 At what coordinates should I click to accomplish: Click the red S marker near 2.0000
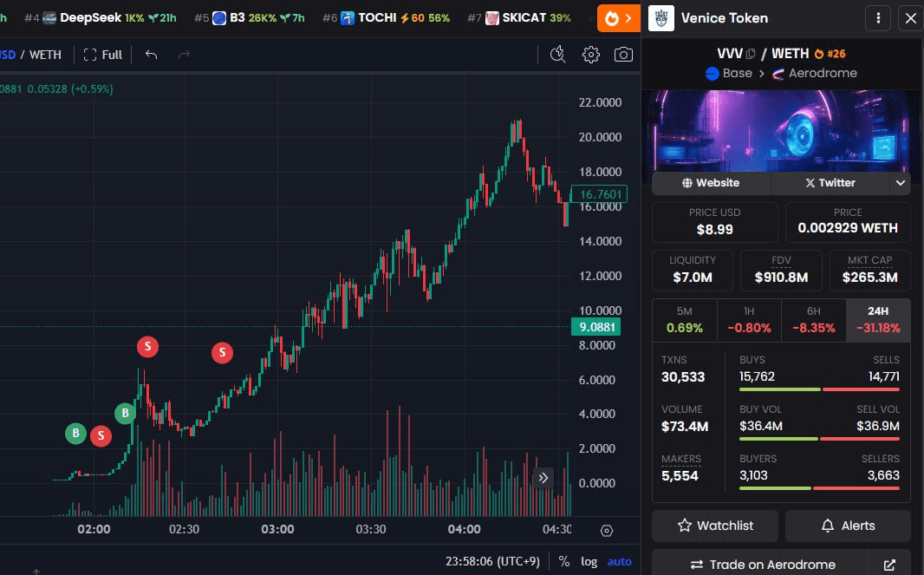pyautogui.click(x=101, y=436)
